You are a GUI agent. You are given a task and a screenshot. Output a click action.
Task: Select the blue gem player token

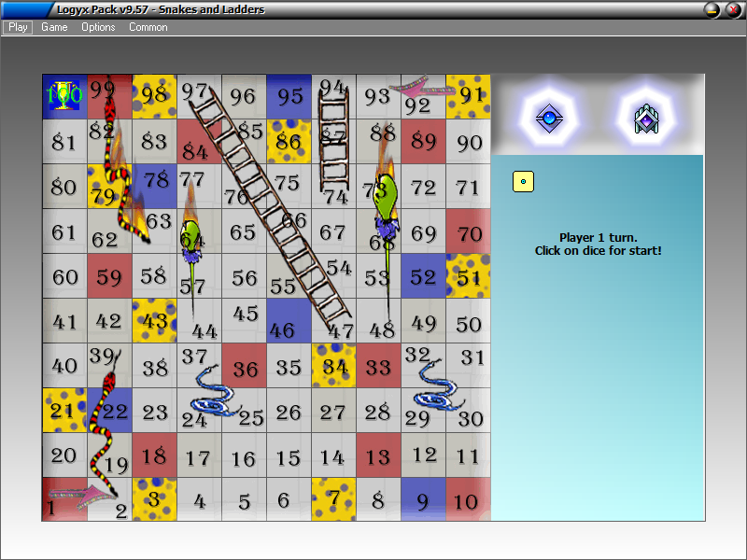click(549, 118)
